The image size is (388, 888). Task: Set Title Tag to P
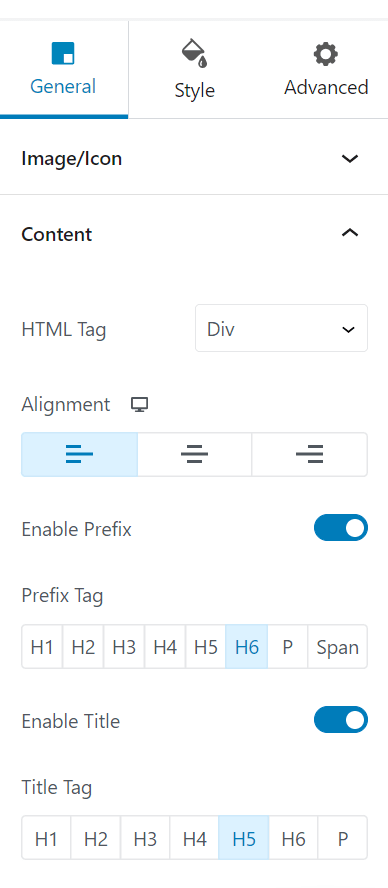(343, 838)
